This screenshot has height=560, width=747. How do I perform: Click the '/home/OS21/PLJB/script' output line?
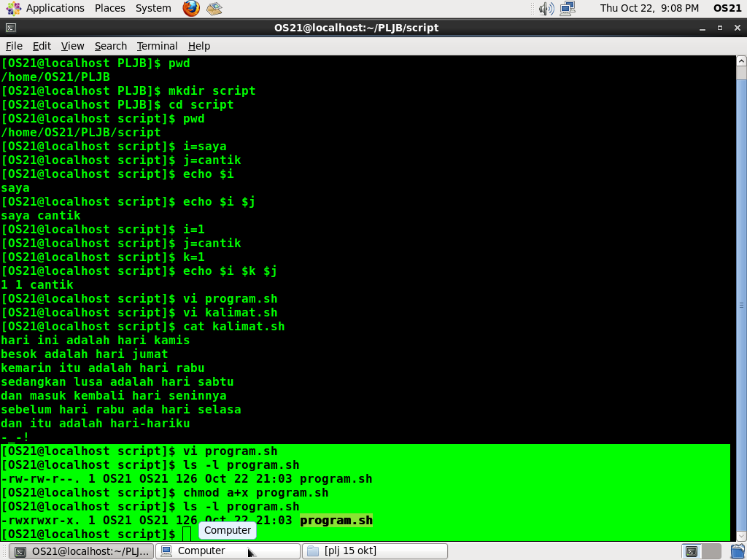pos(81,133)
